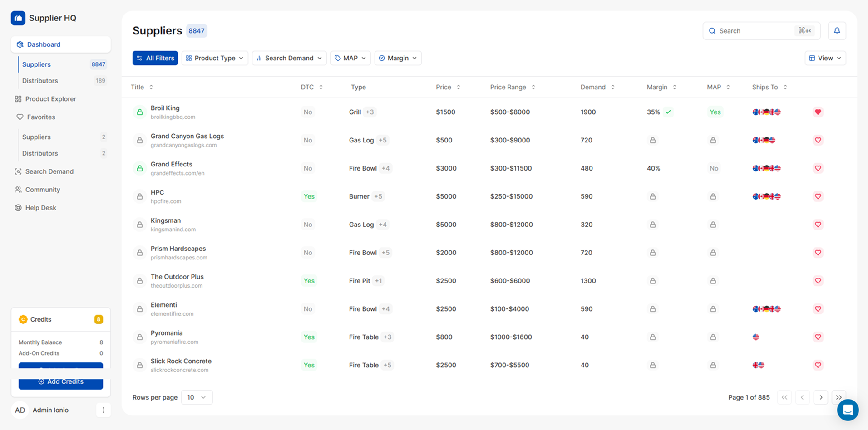The image size is (868, 430).
Task: Open the chat support bubble
Action: pyautogui.click(x=848, y=410)
